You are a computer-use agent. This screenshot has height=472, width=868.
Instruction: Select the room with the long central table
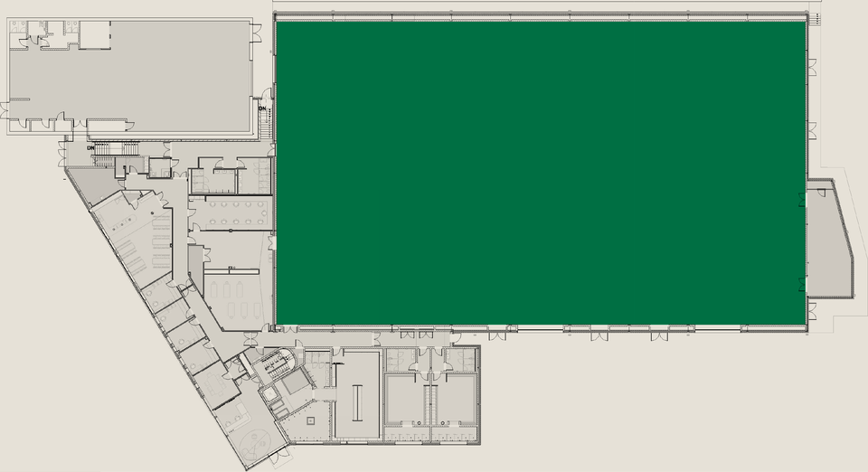(358, 395)
